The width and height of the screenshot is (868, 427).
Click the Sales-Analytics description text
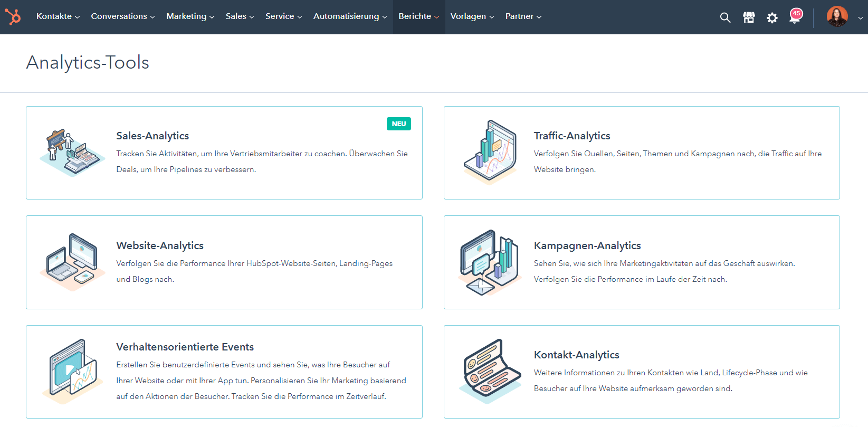click(262, 162)
